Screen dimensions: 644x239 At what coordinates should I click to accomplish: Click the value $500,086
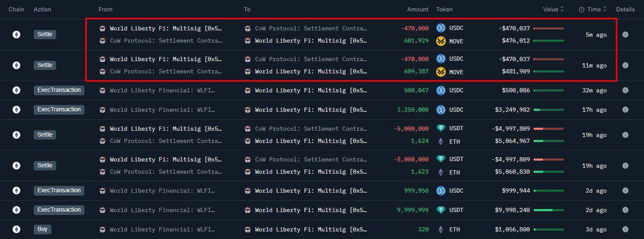pos(516,90)
